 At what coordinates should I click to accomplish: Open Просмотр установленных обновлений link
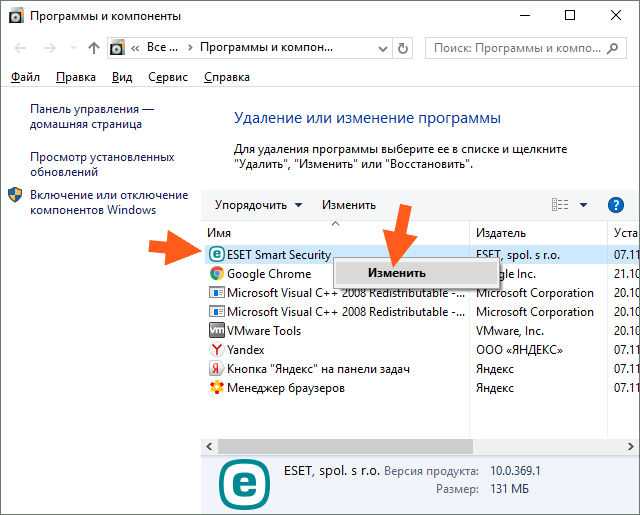[102, 164]
